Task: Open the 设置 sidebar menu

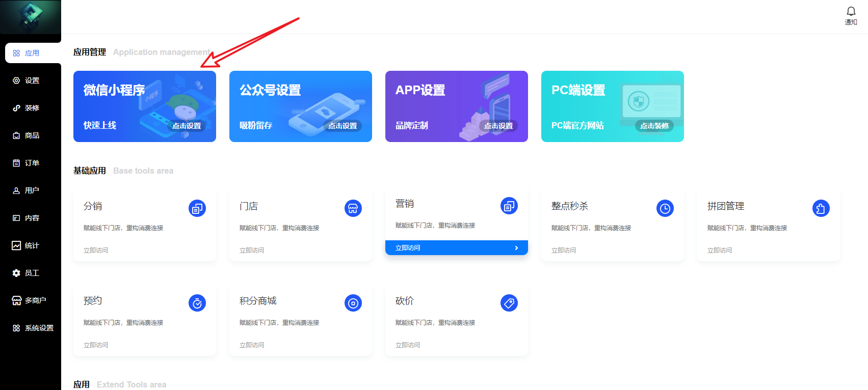Action: click(x=32, y=80)
